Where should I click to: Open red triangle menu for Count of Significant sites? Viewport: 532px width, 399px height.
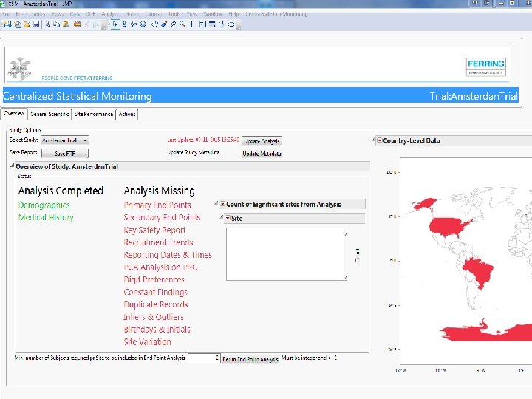pos(222,204)
